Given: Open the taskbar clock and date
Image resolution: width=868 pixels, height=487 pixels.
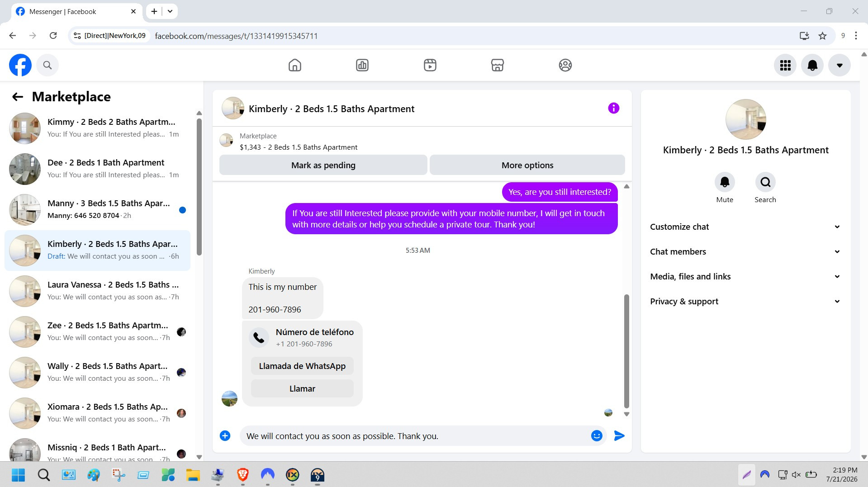Looking at the screenshot, I should click(842, 475).
